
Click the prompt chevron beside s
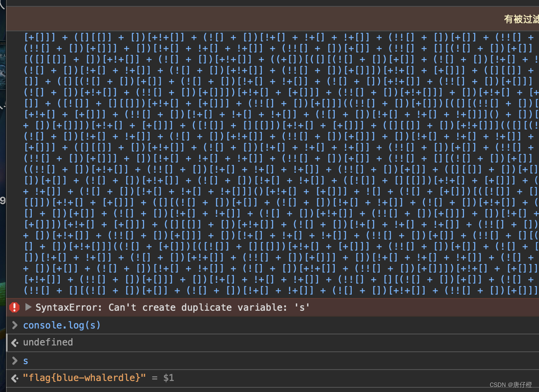tap(15, 361)
